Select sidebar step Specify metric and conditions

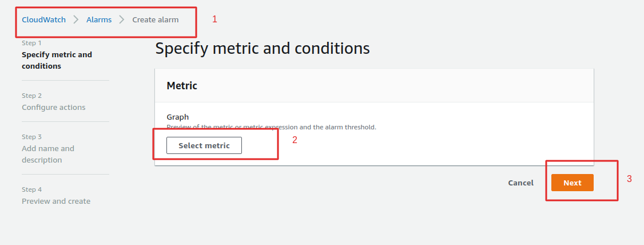click(x=57, y=60)
